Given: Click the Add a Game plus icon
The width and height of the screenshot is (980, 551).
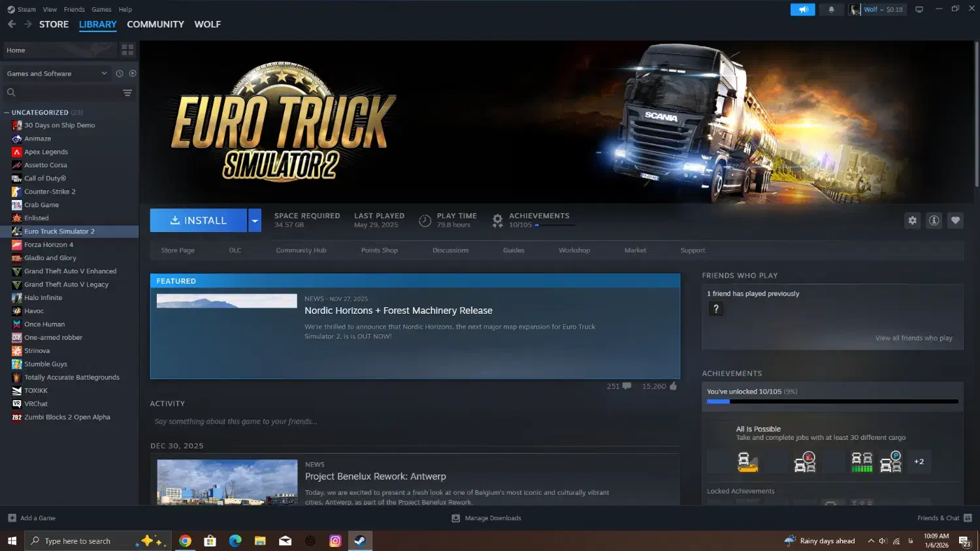Looking at the screenshot, I should (x=12, y=518).
